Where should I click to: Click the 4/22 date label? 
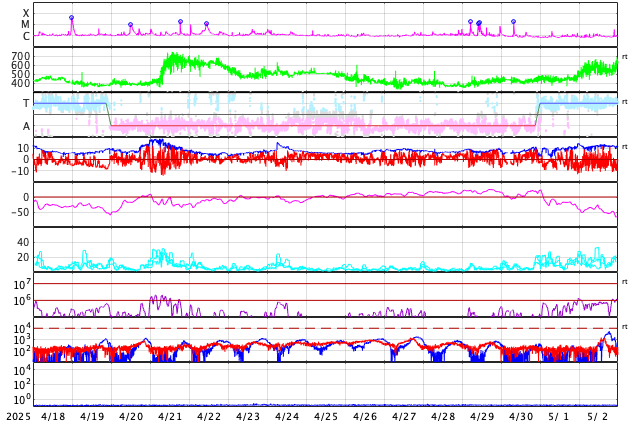tap(209, 417)
